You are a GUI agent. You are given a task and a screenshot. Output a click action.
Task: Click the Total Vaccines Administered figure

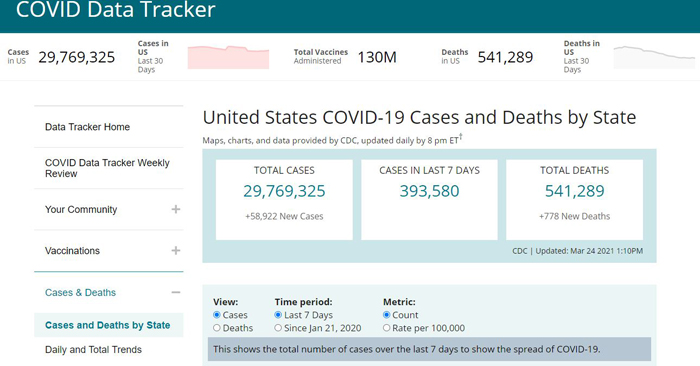click(377, 57)
